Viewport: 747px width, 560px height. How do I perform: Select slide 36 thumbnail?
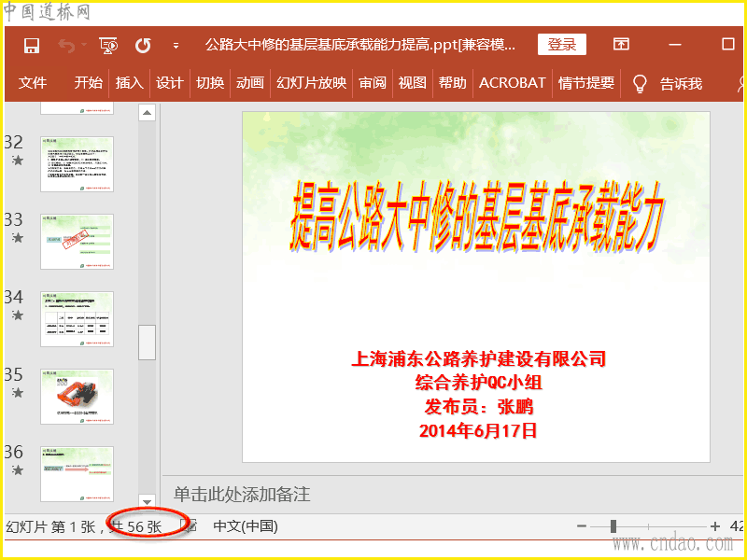pyautogui.click(x=77, y=474)
